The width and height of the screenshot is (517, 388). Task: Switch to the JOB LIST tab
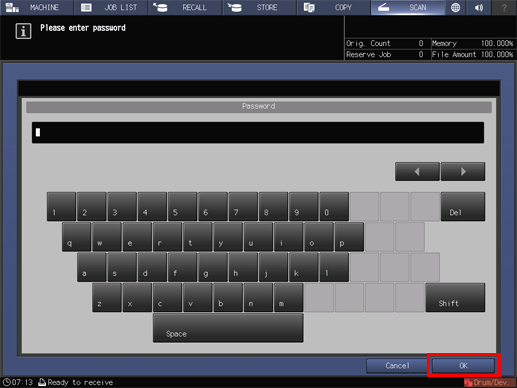(111, 7)
